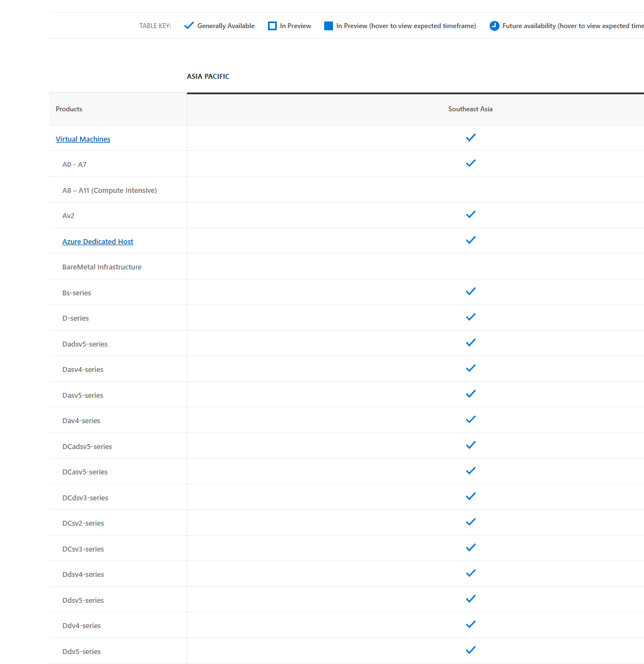Click the checkmark in the DCdsv3-series row
Viewport: 644px width, 664px height.
point(471,496)
